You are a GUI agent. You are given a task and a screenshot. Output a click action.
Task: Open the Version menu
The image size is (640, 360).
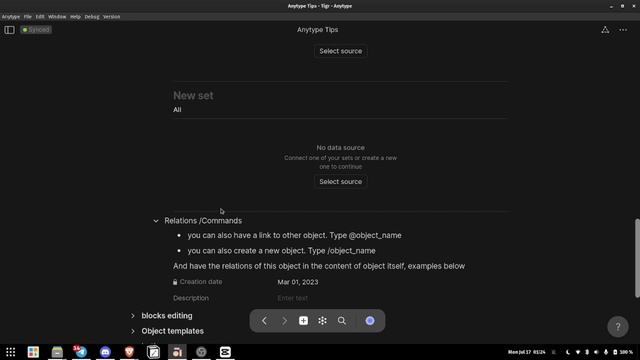[x=111, y=17]
